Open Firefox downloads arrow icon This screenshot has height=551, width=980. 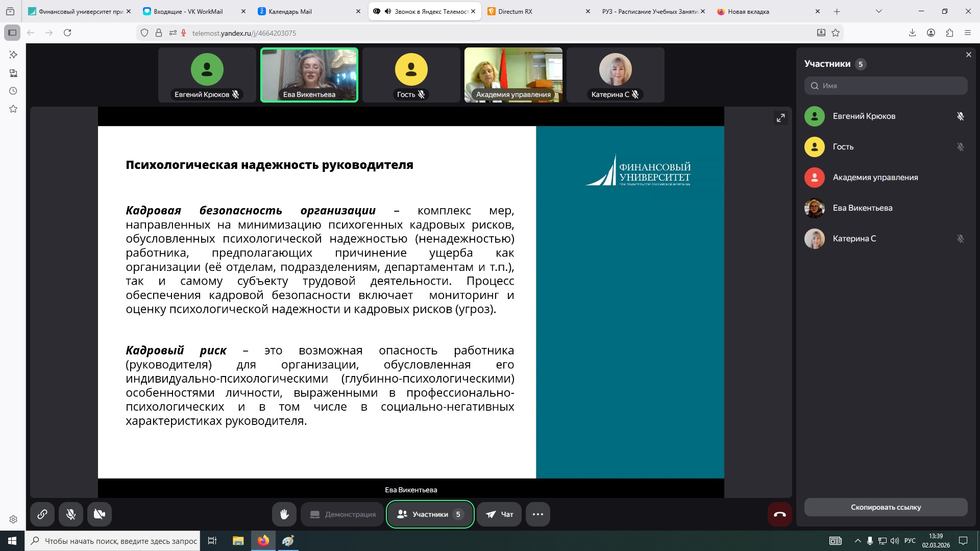912,33
